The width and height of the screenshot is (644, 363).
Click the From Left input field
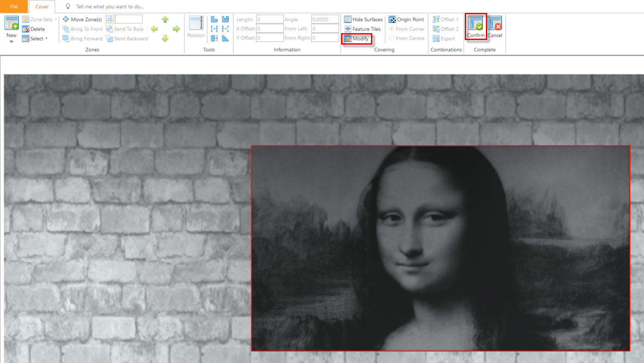click(x=325, y=29)
